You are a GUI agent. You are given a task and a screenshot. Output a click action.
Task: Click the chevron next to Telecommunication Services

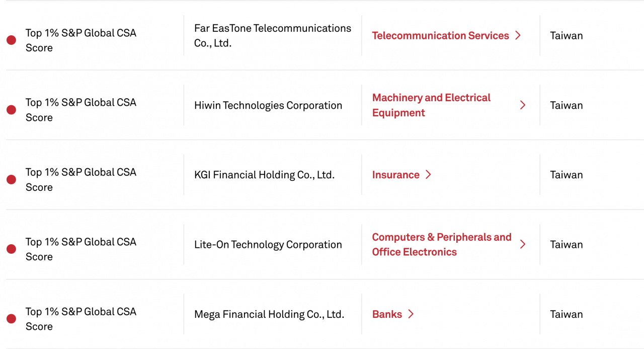[x=518, y=36]
